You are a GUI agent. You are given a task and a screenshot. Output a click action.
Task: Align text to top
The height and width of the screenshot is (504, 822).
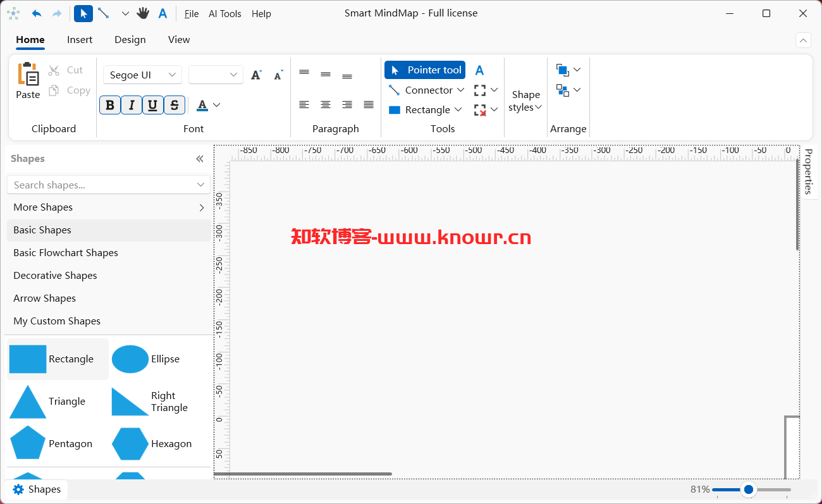click(x=304, y=73)
